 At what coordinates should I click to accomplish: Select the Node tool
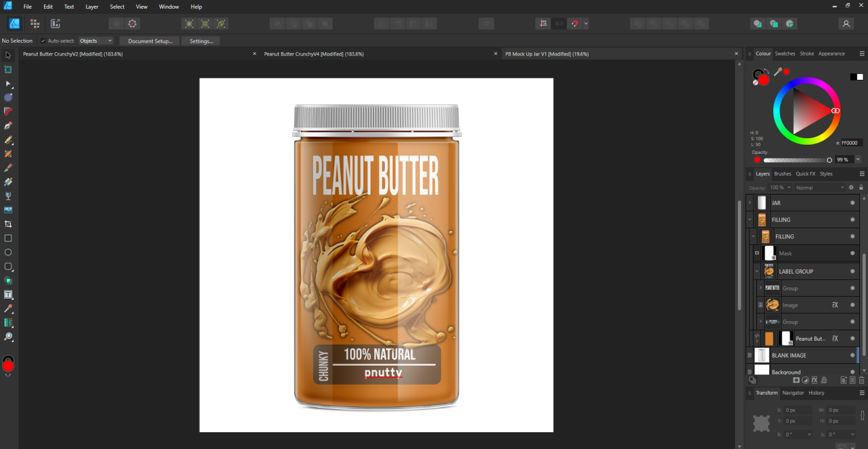pos(8,83)
